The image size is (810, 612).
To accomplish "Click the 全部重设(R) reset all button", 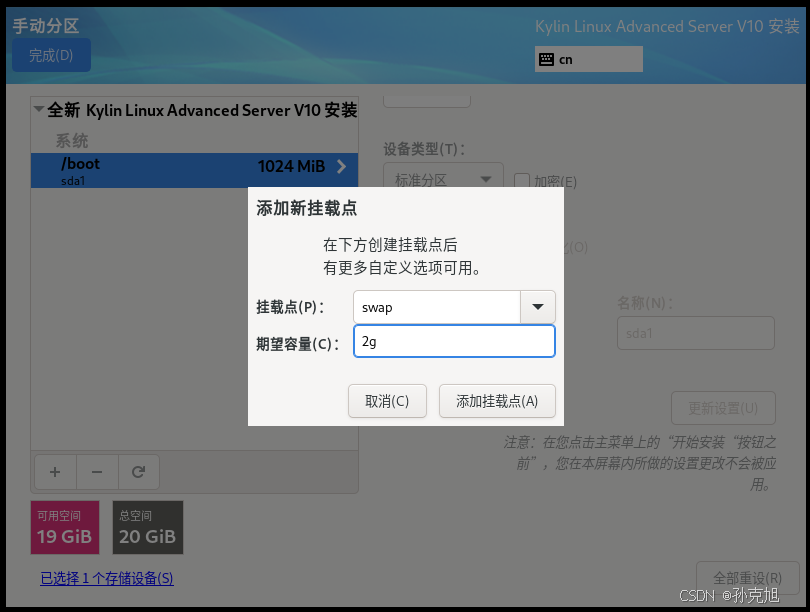I will pyautogui.click(x=747, y=577).
